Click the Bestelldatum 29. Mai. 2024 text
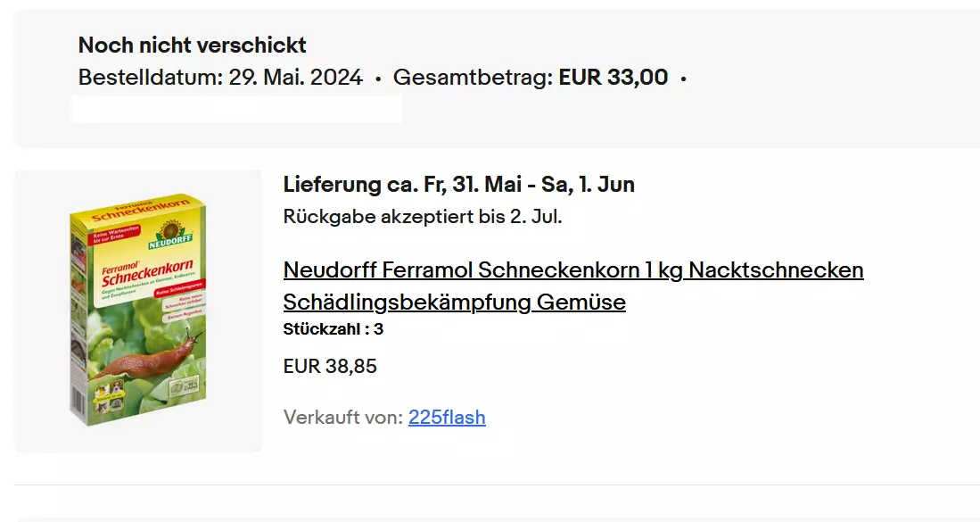 (220, 78)
